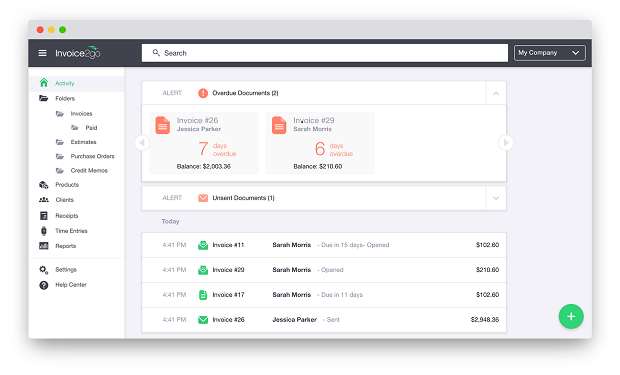Click the Invoice #17 document row icon

point(203,295)
